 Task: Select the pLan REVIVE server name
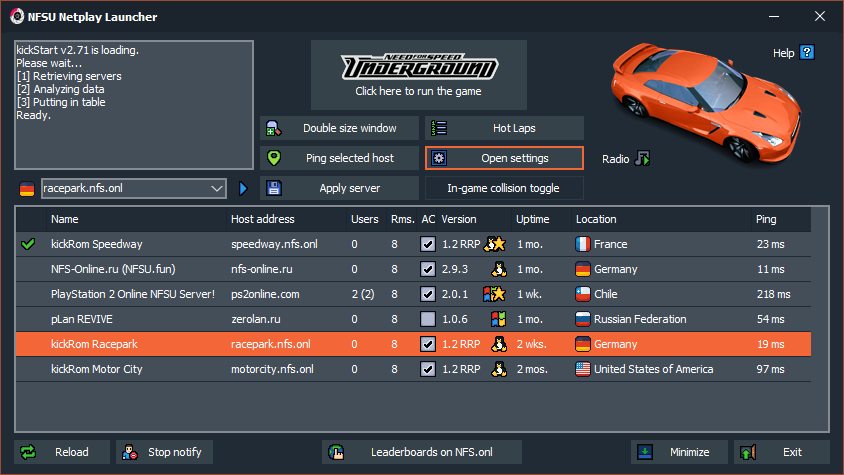point(82,319)
